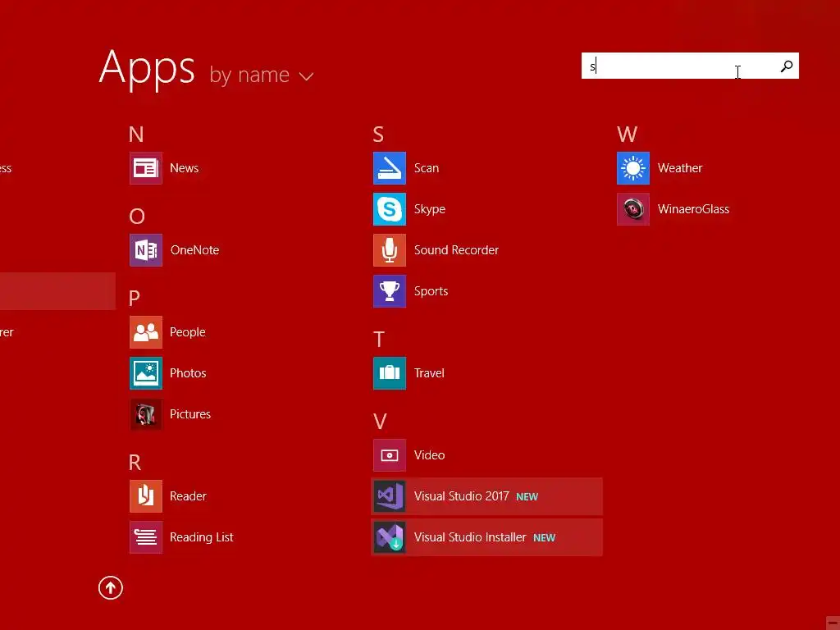The height and width of the screenshot is (630, 840).
Task: Click the WinaeroGlass label text
Action: (693, 209)
